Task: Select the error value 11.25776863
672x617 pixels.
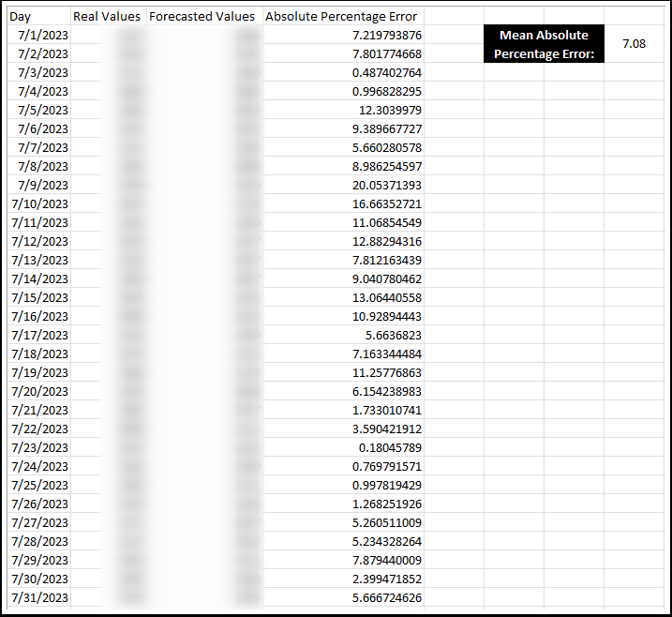Action: pyautogui.click(x=343, y=372)
